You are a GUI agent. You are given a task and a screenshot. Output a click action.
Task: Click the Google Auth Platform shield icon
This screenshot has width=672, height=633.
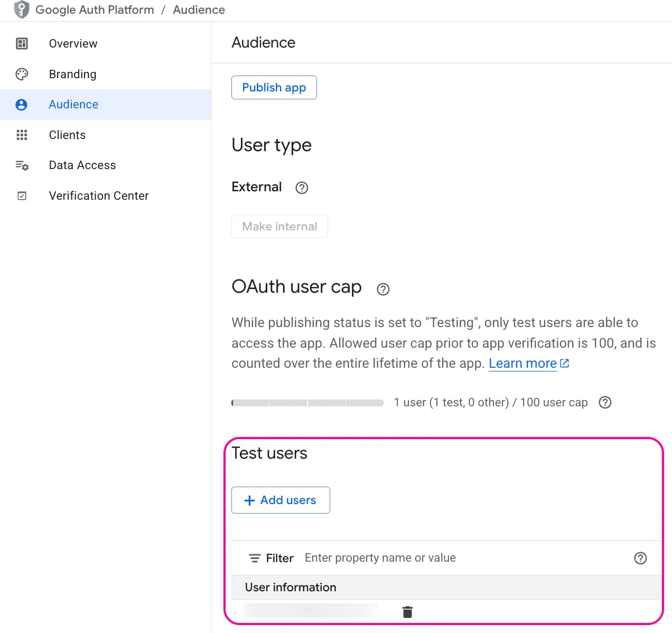[22, 10]
